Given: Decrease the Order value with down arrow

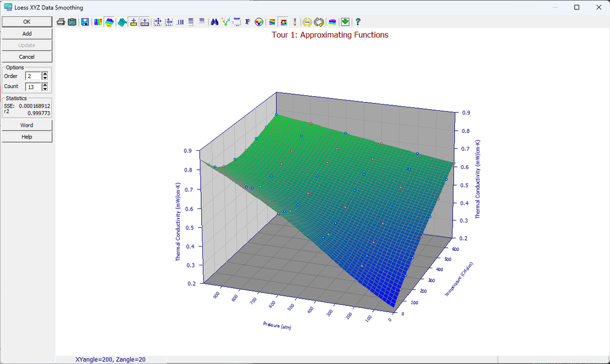Looking at the screenshot, I should 45,78.
